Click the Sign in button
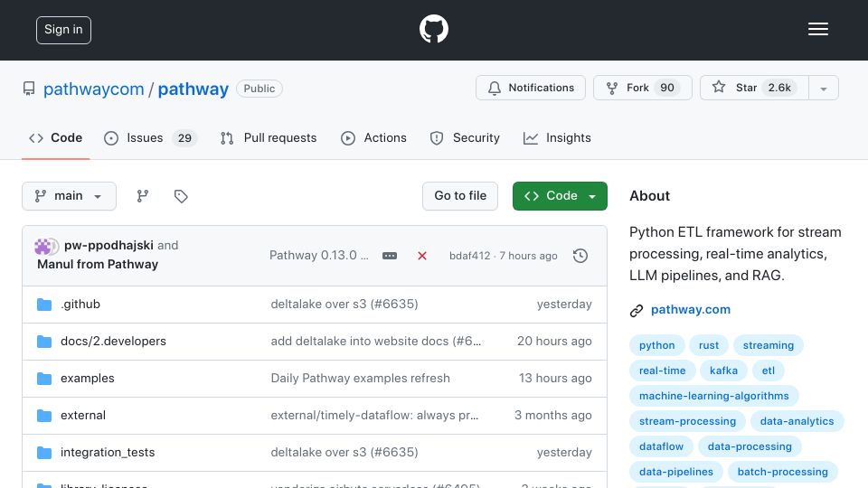868x488 pixels. (x=63, y=30)
